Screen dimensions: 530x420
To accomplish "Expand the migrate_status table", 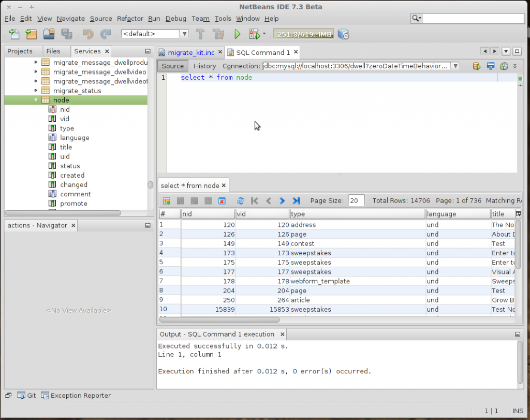I will coord(36,91).
